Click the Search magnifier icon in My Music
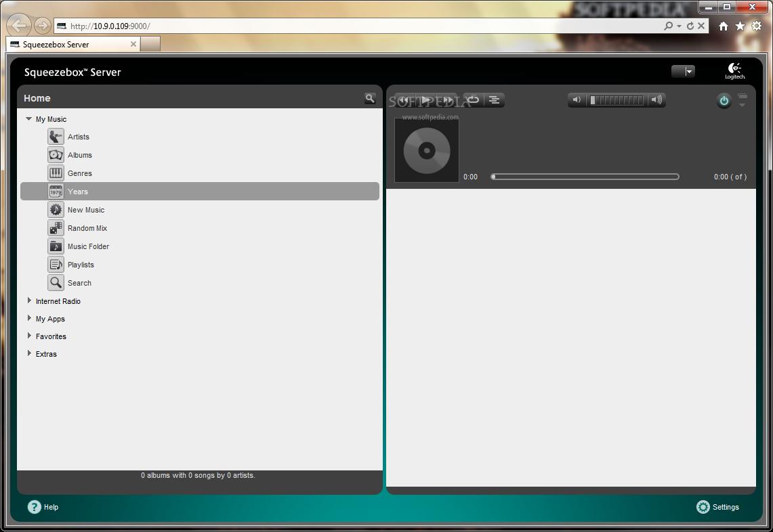The width and height of the screenshot is (773, 532). point(56,282)
